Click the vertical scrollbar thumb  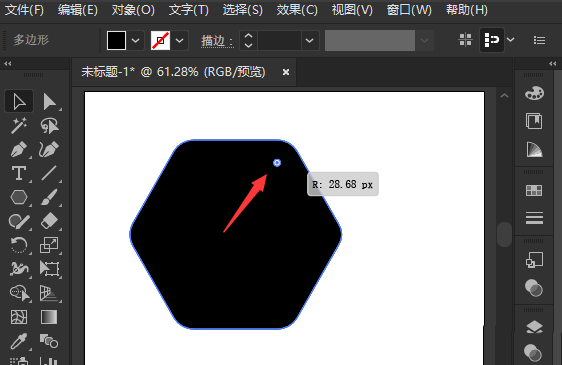[504, 234]
